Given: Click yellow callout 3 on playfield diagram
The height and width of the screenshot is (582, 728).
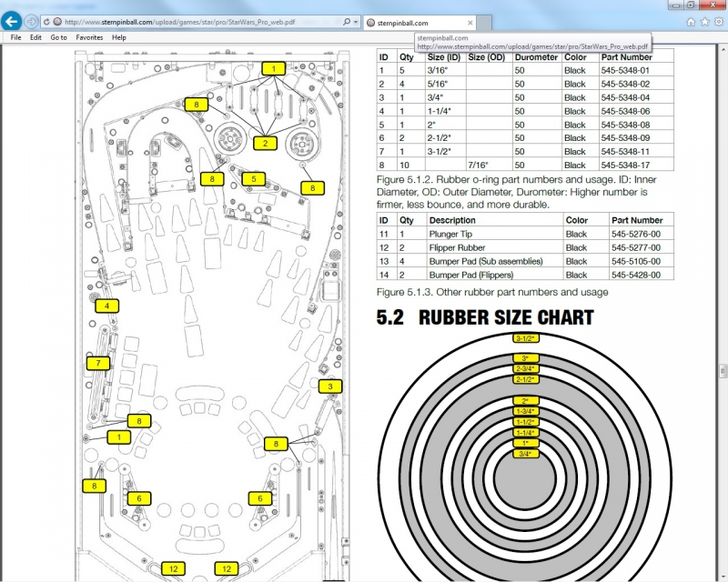Looking at the screenshot, I should click(330, 386).
